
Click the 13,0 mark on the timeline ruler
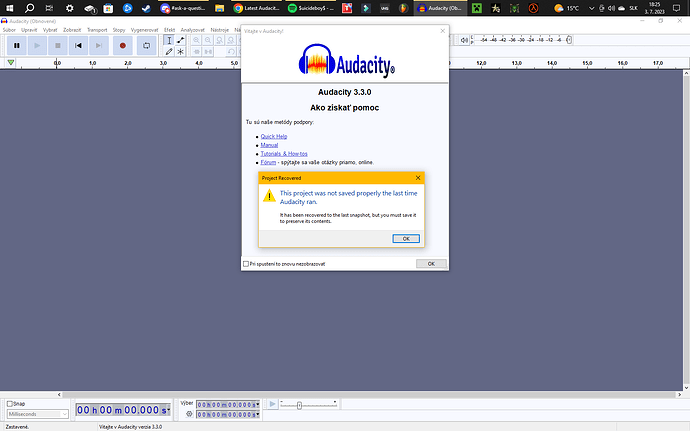[x=517, y=63]
